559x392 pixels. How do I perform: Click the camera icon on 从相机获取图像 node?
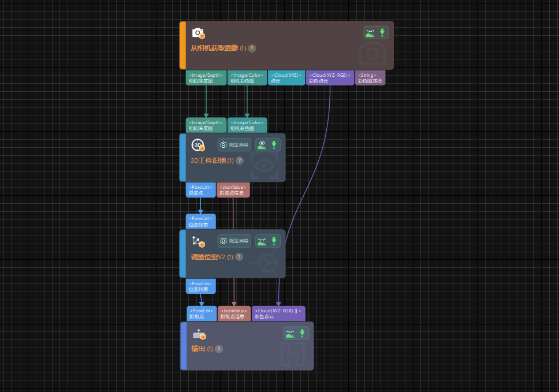(x=197, y=33)
